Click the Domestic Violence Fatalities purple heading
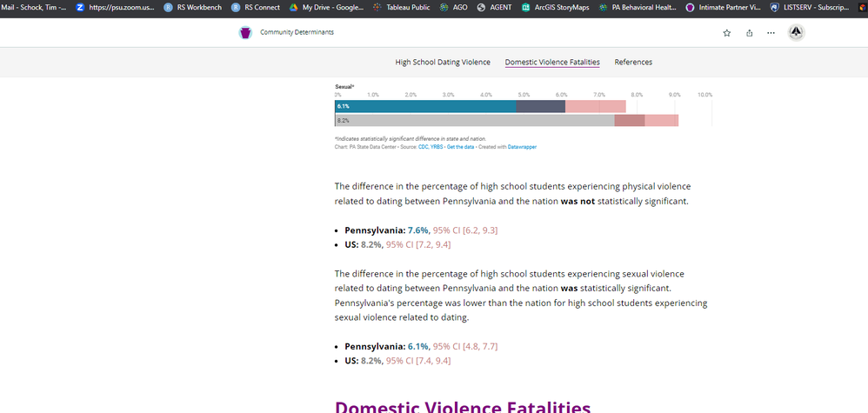Image resolution: width=868 pixels, height=413 pixels. 463,406
